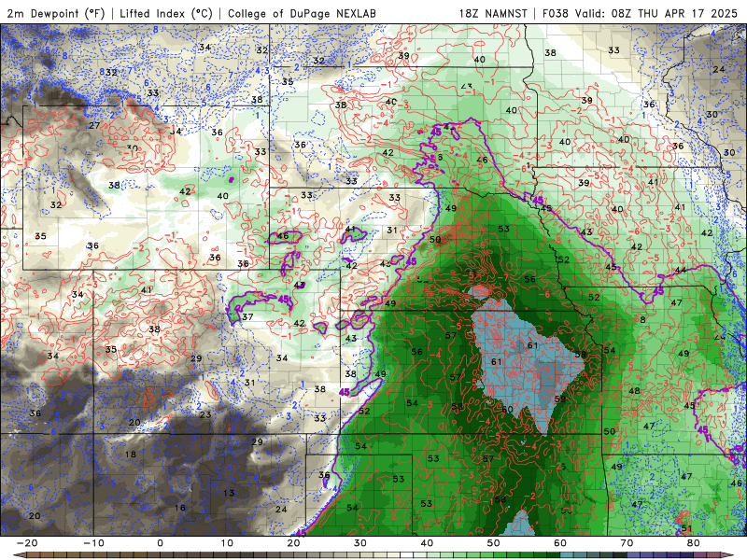Select the 'Valid: 08Z THU APR 17 2025' timestamp
The height and width of the screenshot is (560, 747).
(656, 13)
